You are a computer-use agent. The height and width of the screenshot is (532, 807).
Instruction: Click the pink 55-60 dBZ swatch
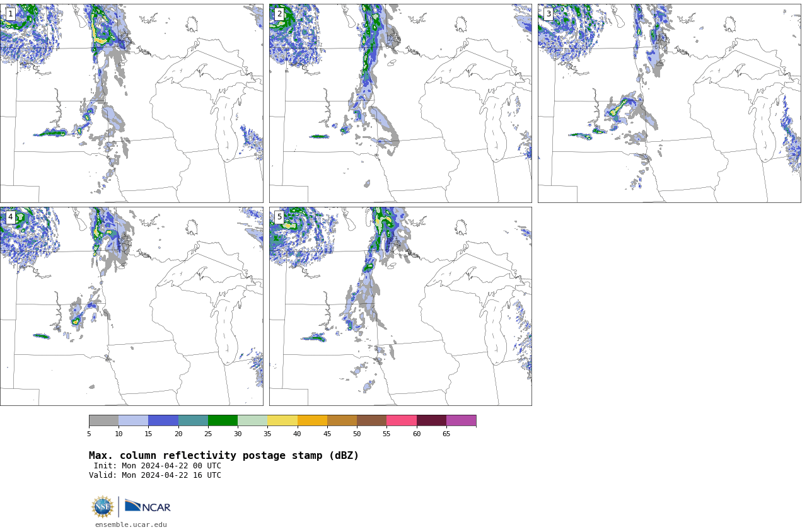click(x=402, y=420)
